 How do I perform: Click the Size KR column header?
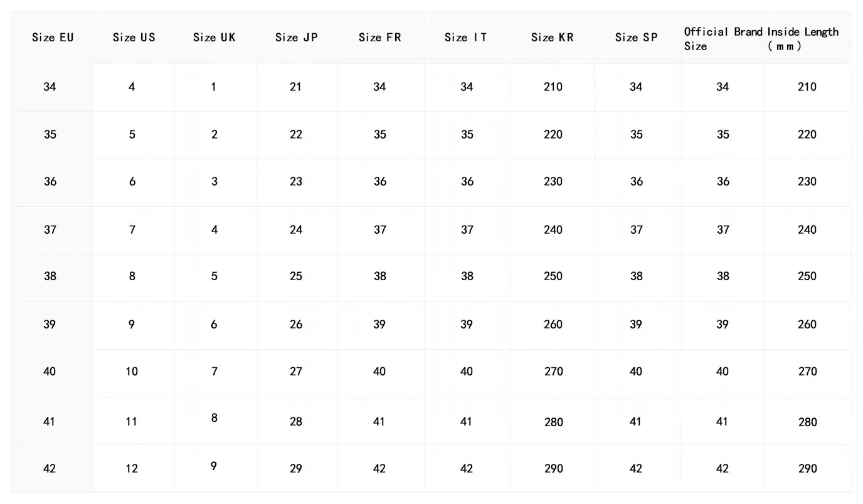click(x=552, y=38)
